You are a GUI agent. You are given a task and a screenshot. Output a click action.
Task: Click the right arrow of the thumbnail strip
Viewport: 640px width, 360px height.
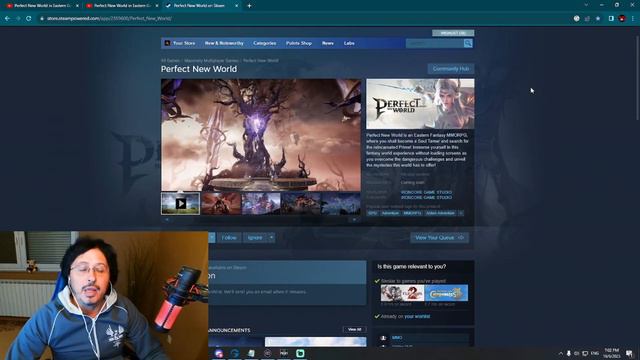355,220
